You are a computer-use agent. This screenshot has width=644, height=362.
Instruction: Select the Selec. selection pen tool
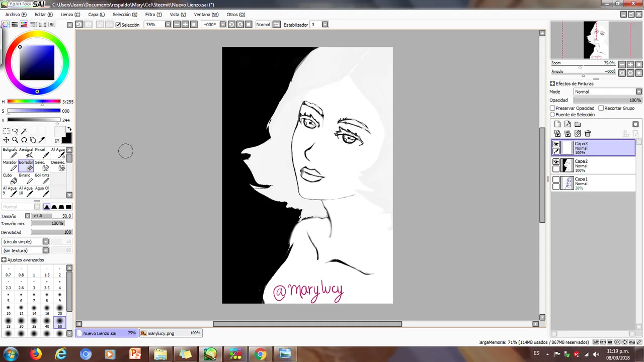pyautogui.click(x=42, y=165)
